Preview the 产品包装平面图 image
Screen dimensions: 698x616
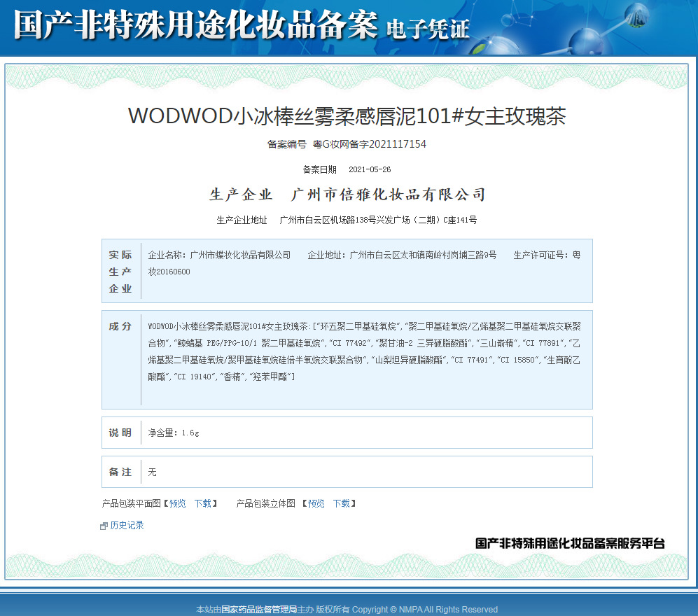click(x=177, y=503)
